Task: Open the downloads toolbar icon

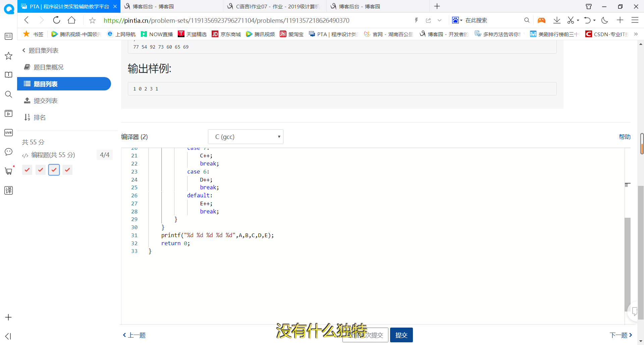Action: coord(557,20)
